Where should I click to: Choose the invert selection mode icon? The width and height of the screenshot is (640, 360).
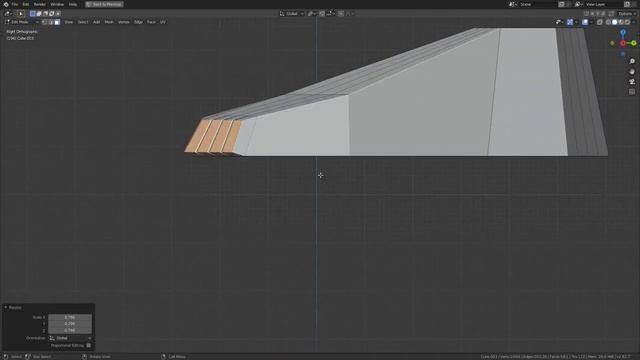[51, 13]
